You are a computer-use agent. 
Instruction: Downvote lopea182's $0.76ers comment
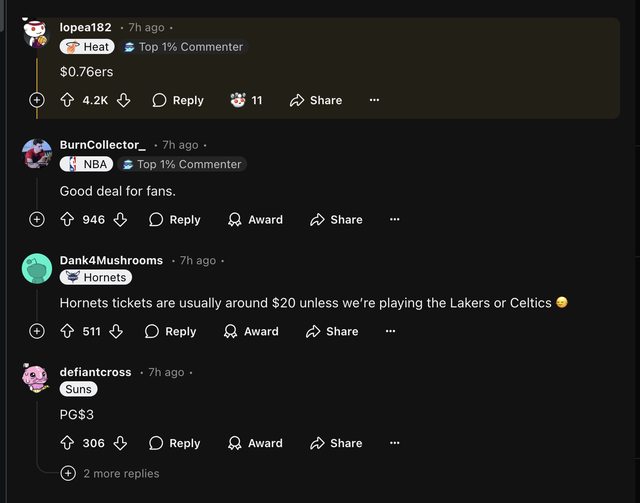click(x=124, y=100)
